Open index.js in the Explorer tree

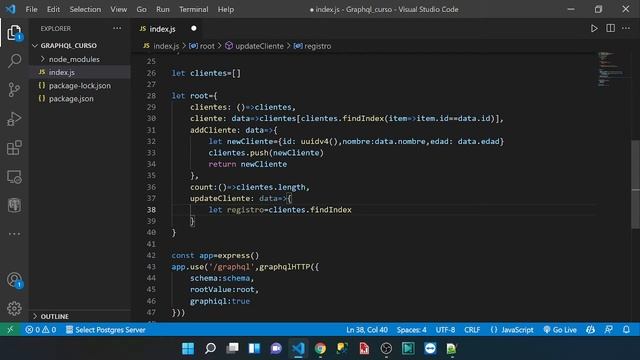(x=62, y=72)
